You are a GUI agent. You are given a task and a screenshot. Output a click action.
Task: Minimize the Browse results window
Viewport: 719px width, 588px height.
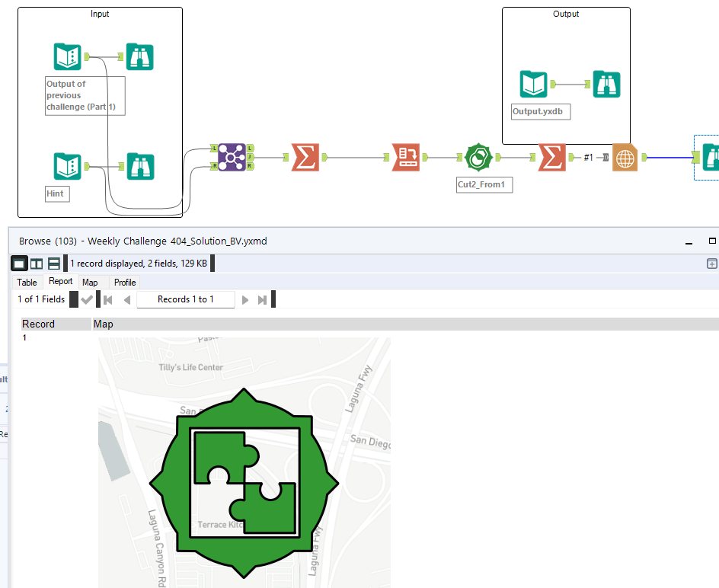click(x=689, y=241)
